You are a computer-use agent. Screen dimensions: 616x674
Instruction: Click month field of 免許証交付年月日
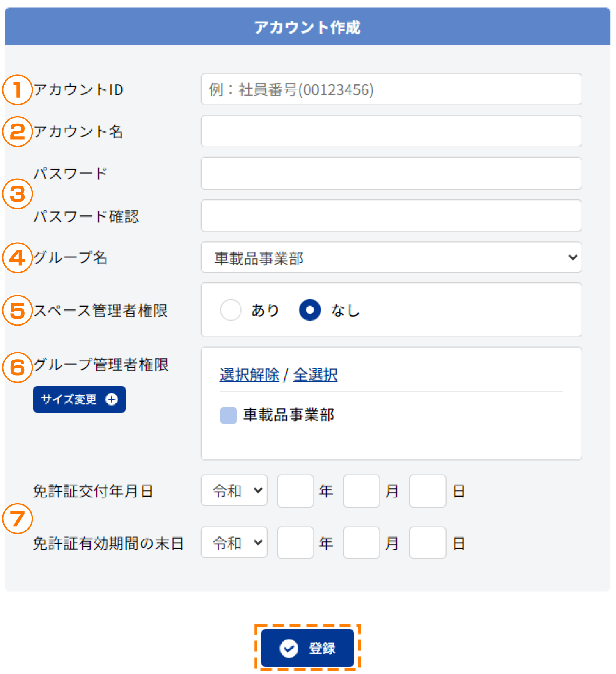tap(362, 491)
